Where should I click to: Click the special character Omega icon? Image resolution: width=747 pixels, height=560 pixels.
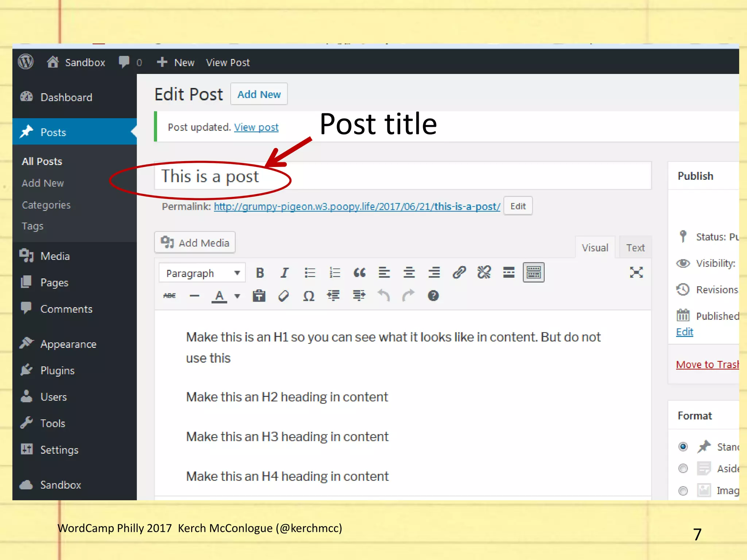click(309, 296)
